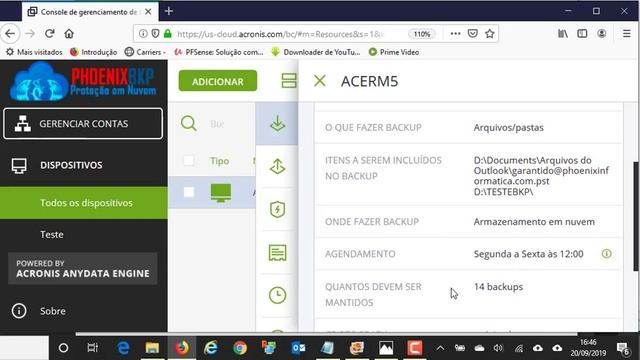Click the green monitor device icon
The image size is (640, 360).
click(221, 193)
